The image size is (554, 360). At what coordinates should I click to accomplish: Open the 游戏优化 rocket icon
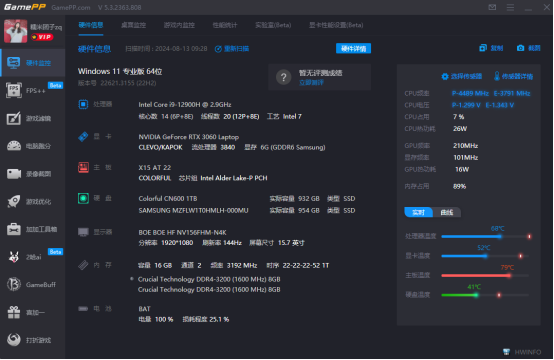click(14, 201)
